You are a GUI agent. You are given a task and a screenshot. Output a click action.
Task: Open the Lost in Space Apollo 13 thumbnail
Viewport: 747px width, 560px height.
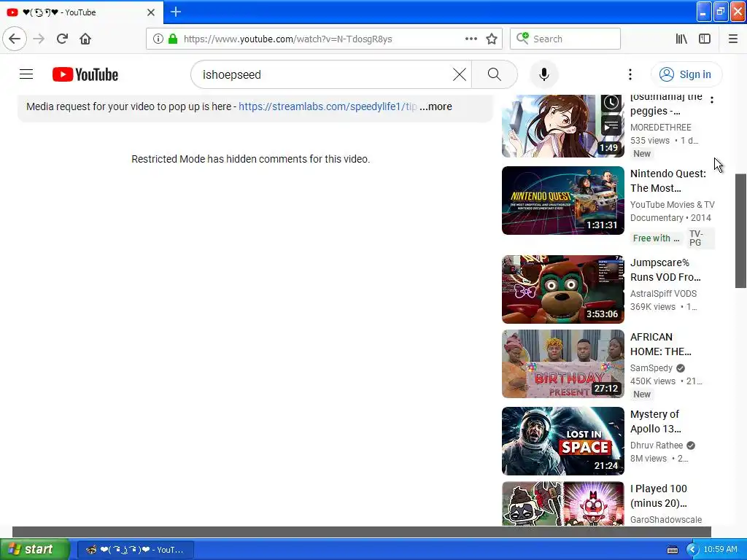click(x=563, y=441)
